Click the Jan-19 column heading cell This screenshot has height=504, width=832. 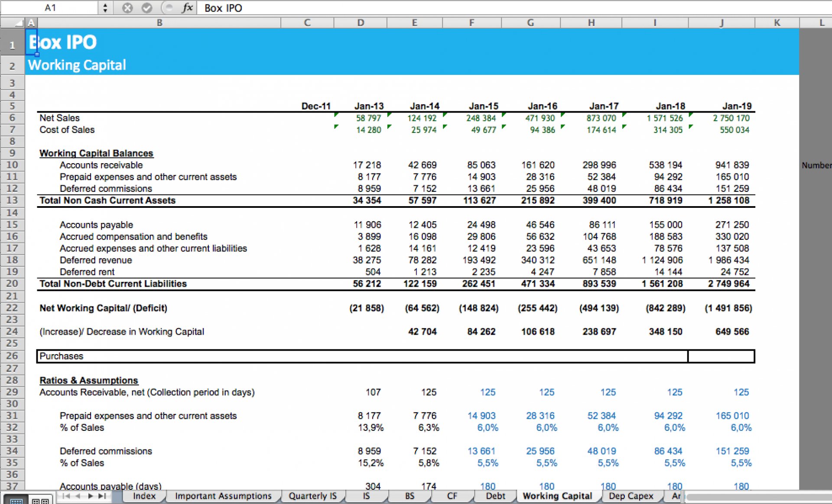(x=737, y=106)
